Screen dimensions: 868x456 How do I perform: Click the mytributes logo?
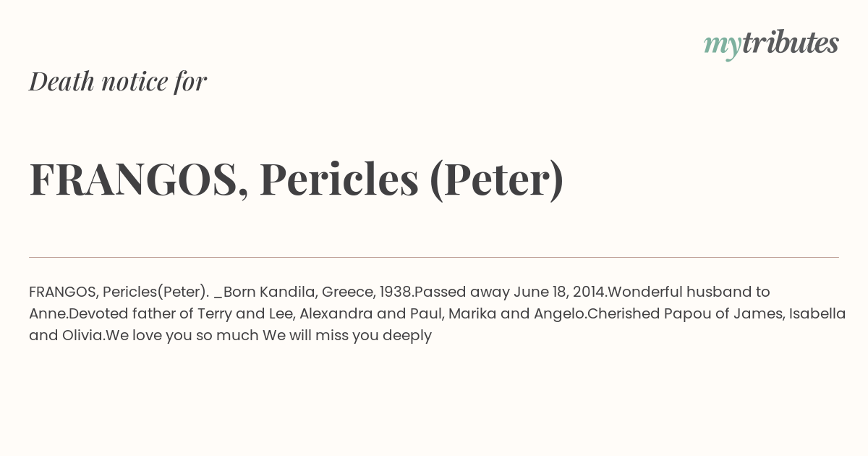pyautogui.click(x=771, y=44)
